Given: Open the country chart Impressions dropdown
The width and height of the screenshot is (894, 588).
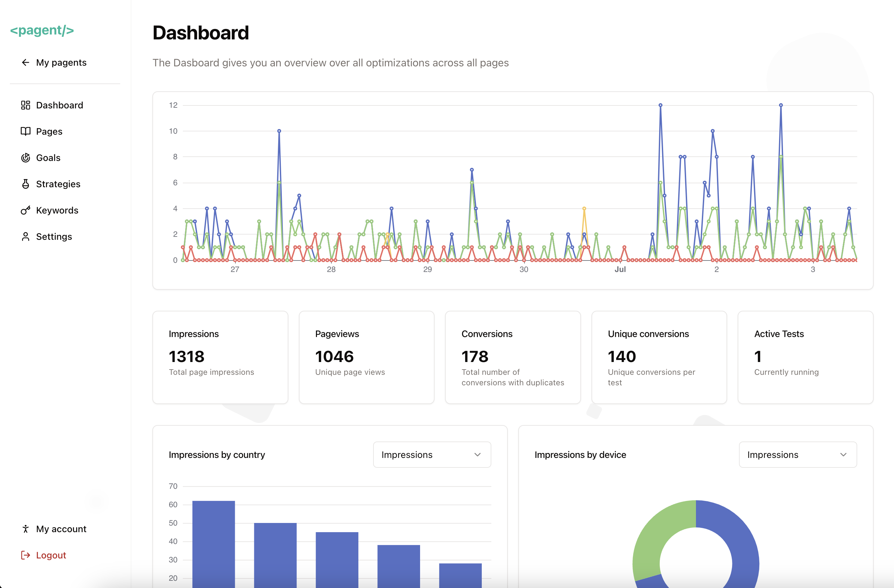Looking at the screenshot, I should (432, 455).
